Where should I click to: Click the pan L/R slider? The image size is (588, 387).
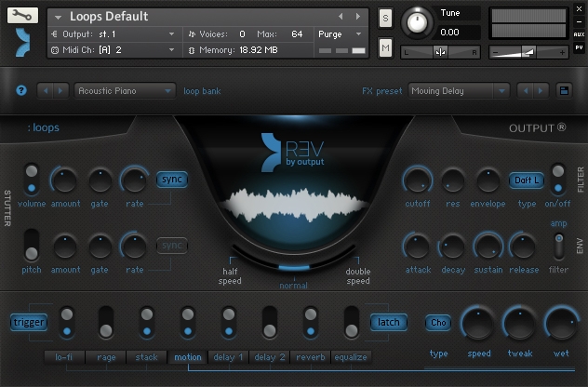(440, 52)
